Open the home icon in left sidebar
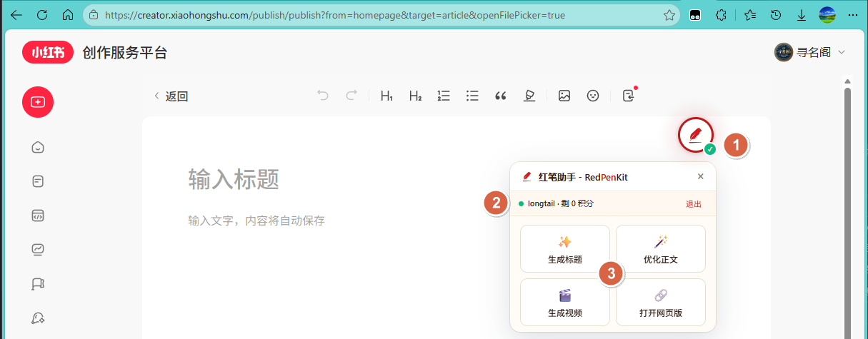This screenshot has width=868, height=339. (x=38, y=148)
